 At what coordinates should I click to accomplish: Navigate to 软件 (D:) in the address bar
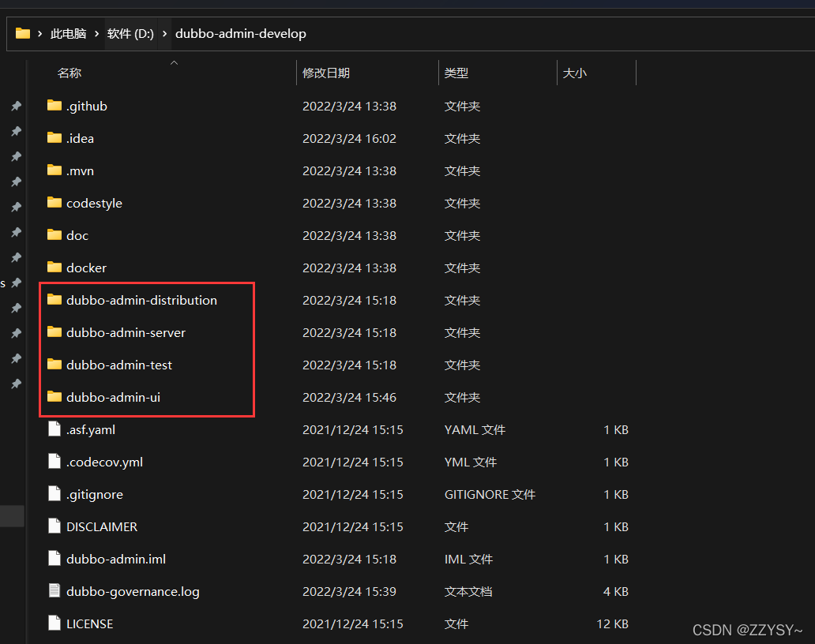click(130, 34)
